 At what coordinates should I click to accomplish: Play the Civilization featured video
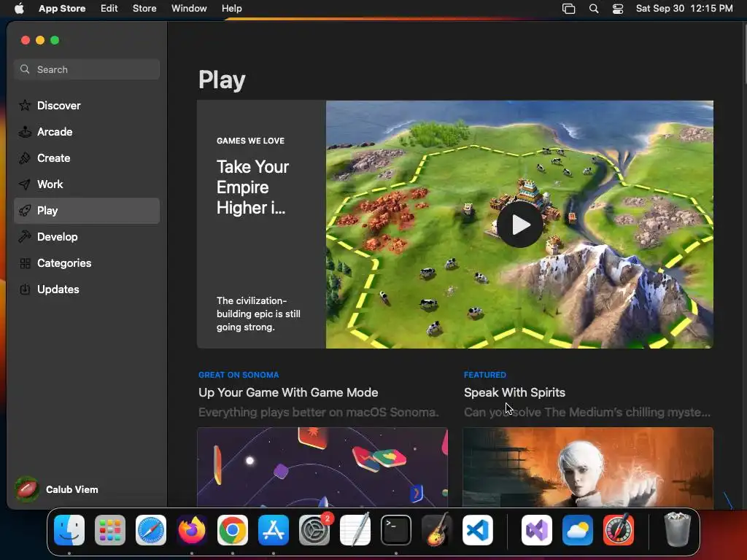519,225
